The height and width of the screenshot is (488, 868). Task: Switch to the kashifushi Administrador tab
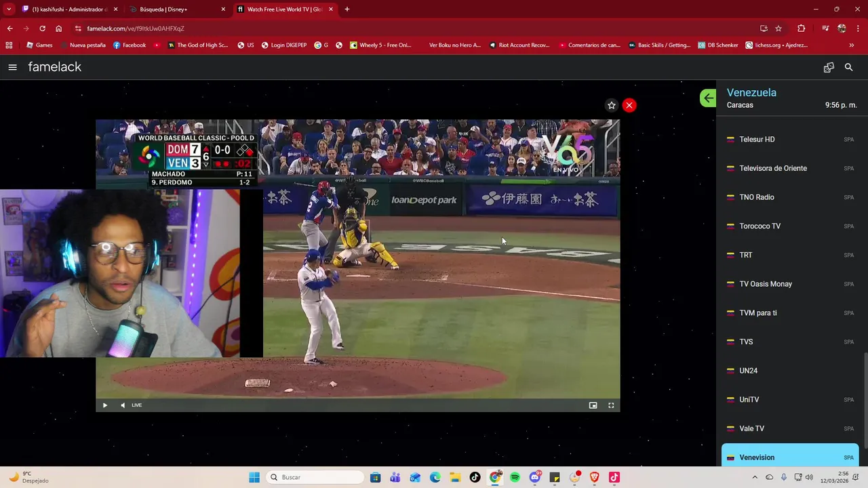click(x=70, y=9)
